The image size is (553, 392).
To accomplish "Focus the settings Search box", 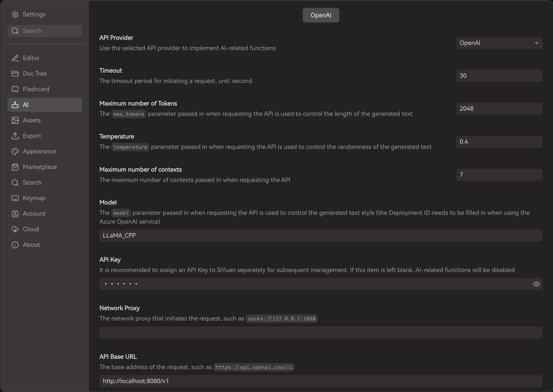I will (x=45, y=31).
